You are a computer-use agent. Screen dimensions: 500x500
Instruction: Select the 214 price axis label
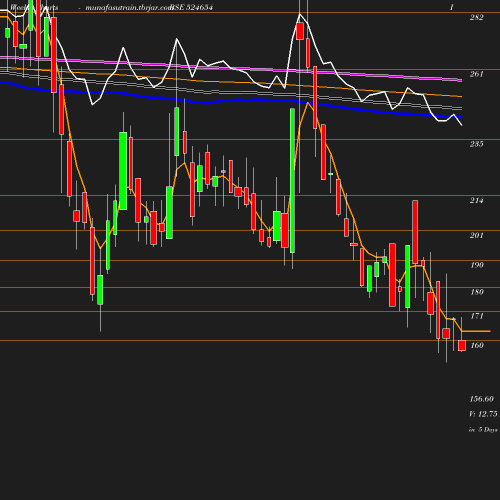[476, 200]
